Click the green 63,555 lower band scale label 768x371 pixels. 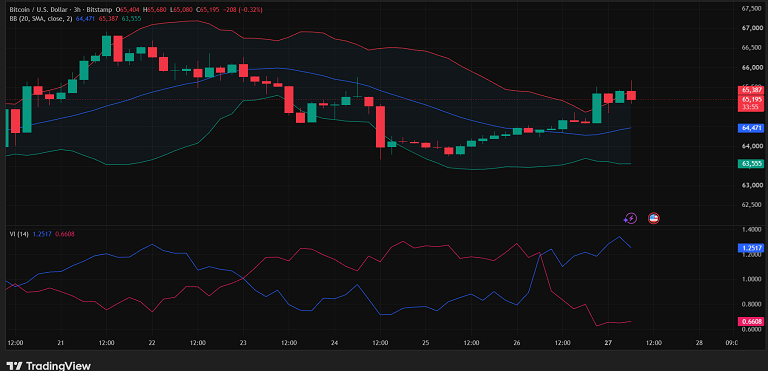pos(751,163)
